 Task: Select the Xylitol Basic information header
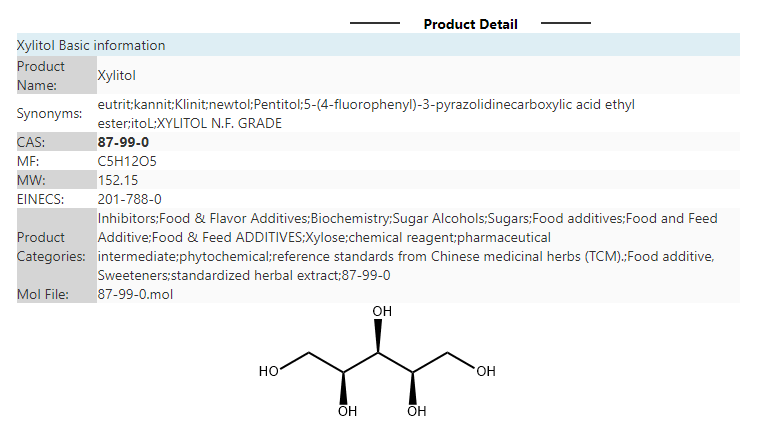(x=378, y=45)
